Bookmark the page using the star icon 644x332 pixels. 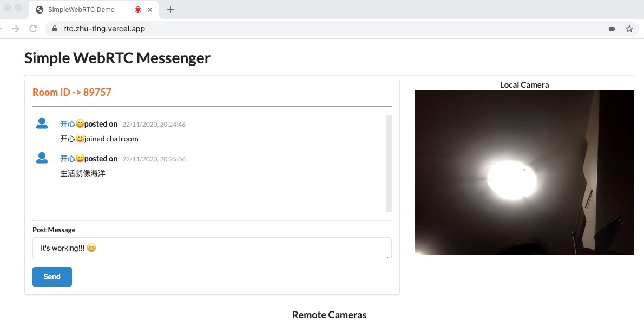pos(629,28)
